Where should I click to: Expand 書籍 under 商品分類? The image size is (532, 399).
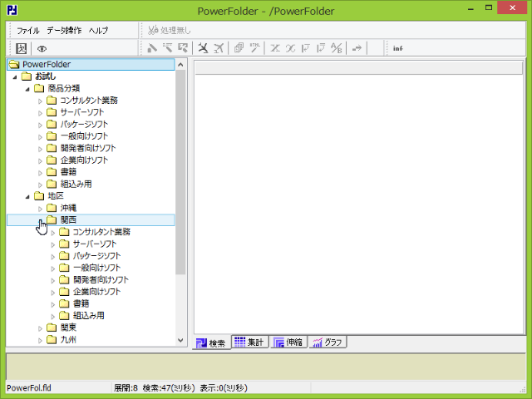click(x=40, y=173)
